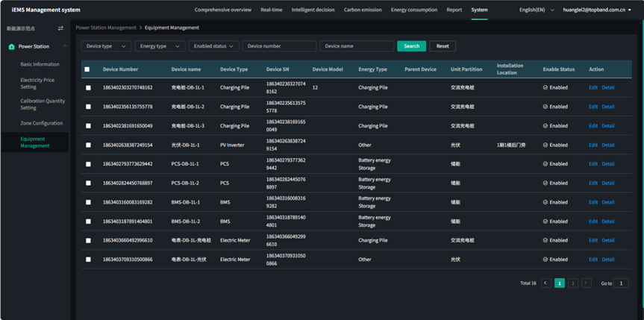
Task: Click the Power Station home icon
Action: pyautogui.click(x=11, y=46)
